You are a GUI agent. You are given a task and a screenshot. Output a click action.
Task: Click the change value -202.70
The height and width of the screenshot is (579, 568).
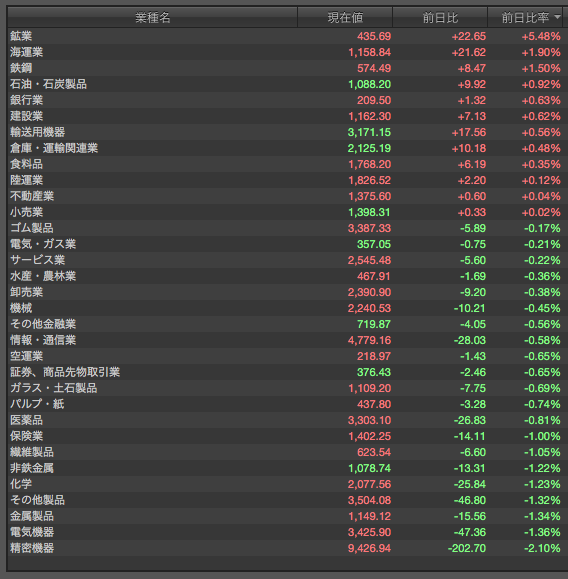pyautogui.click(x=467, y=548)
